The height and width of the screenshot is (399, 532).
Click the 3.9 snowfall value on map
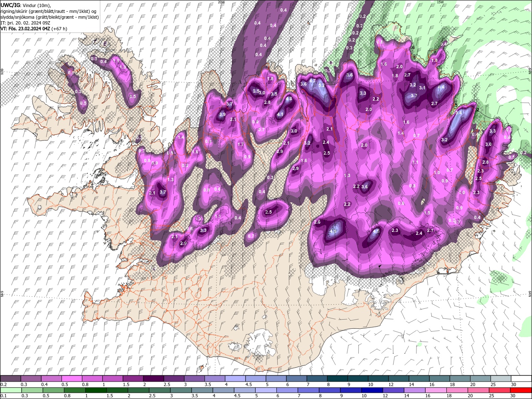[222, 115]
